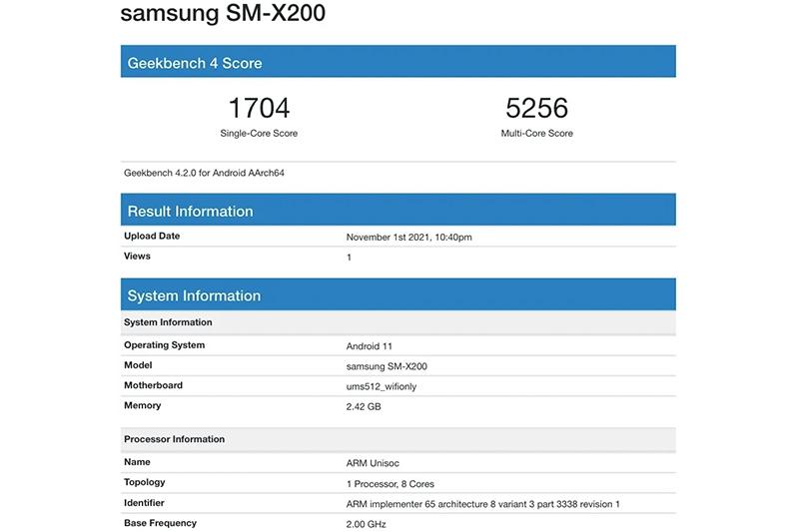Click the Views row label
Screen dimensions: 799x532
click(x=137, y=257)
